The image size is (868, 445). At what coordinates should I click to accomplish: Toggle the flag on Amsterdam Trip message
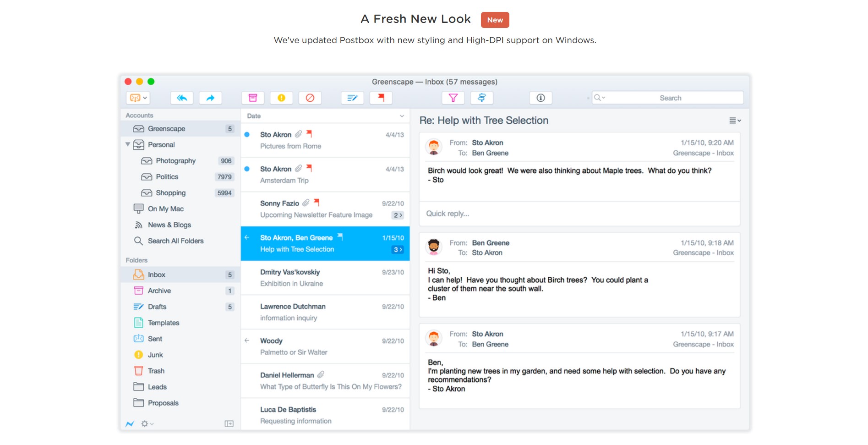309,168
